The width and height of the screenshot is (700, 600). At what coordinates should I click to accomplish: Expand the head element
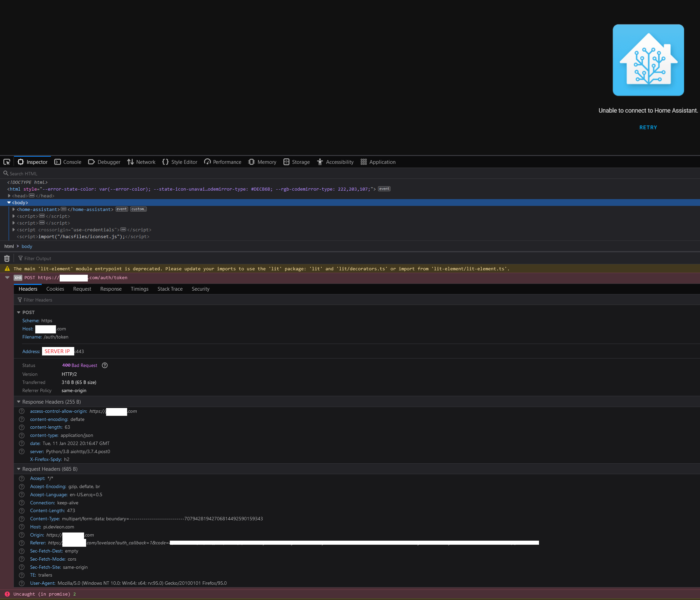click(9, 196)
